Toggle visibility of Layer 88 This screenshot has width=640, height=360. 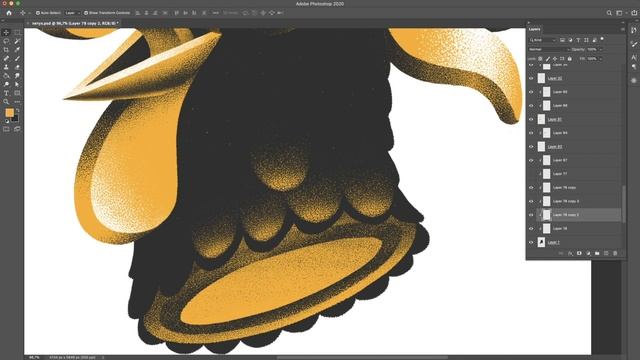click(x=531, y=106)
